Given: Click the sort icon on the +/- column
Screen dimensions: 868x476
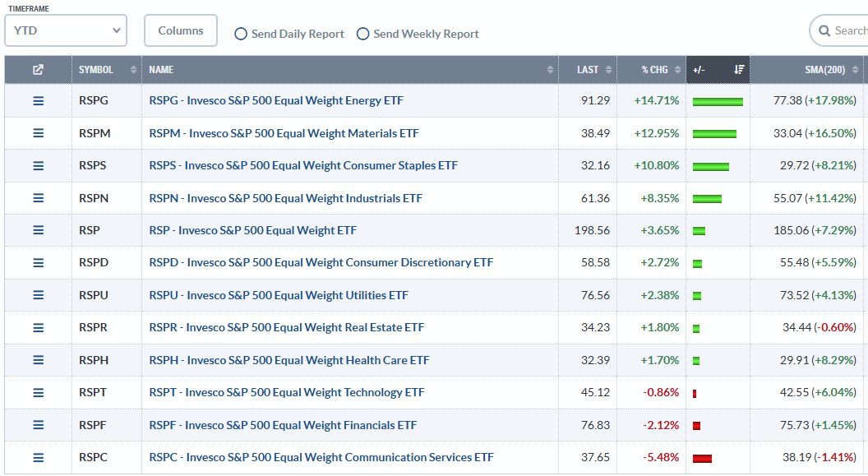Looking at the screenshot, I should (x=738, y=70).
